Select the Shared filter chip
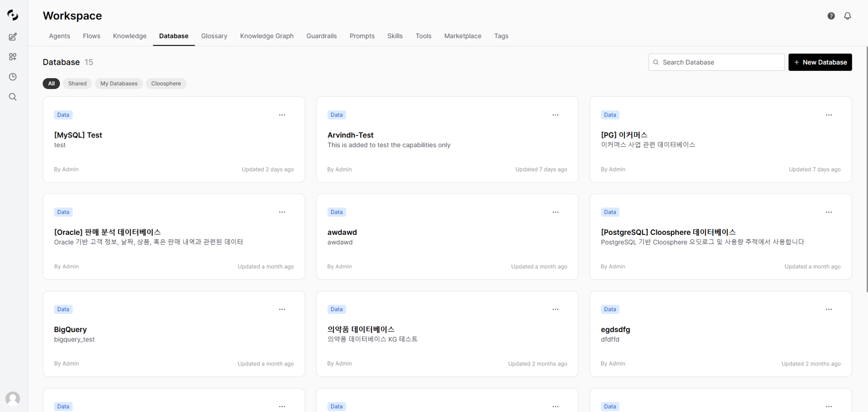This screenshot has height=412, width=868. coord(77,83)
